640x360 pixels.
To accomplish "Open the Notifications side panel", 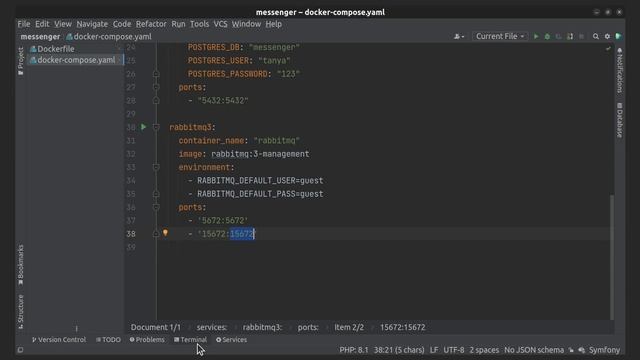I will pos(620,70).
